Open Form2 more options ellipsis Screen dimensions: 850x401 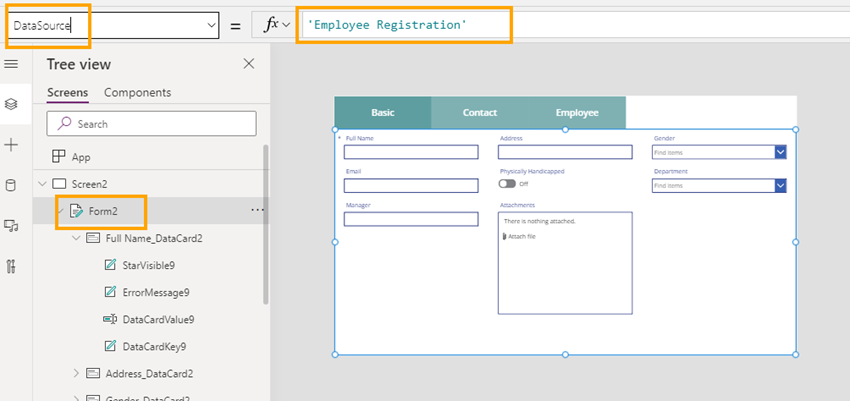[257, 210]
